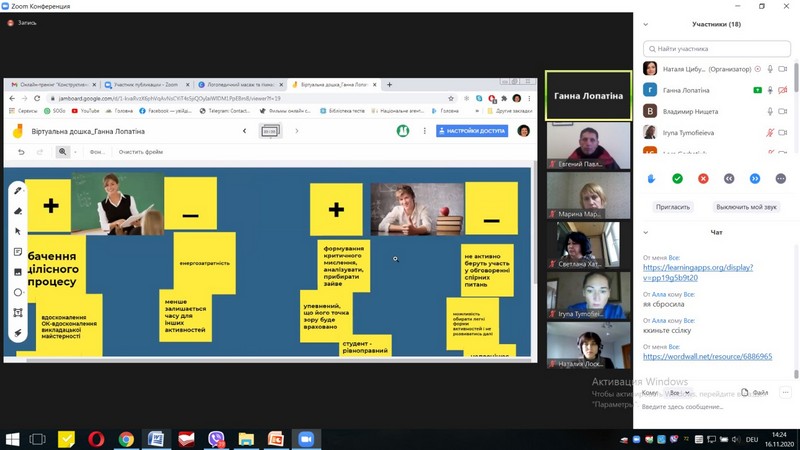Screen dimensions: 800x450
Task: Toggle camera for Наталя Цибу organizer
Action: [x=783, y=69]
